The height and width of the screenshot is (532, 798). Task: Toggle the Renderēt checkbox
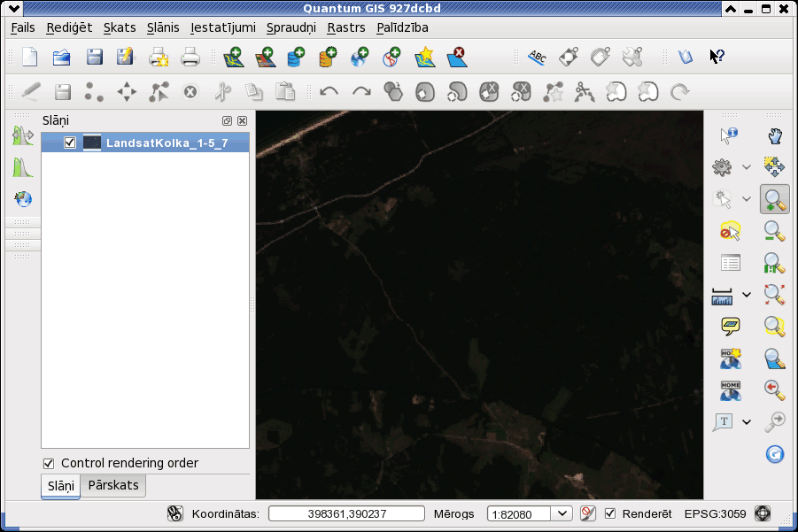[609, 513]
